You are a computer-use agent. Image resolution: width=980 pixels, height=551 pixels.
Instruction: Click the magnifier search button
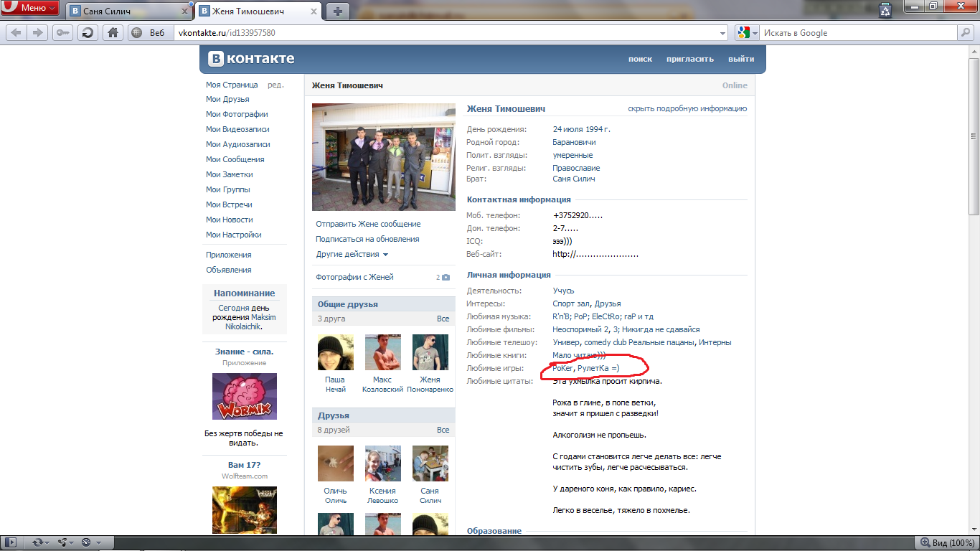(x=966, y=32)
